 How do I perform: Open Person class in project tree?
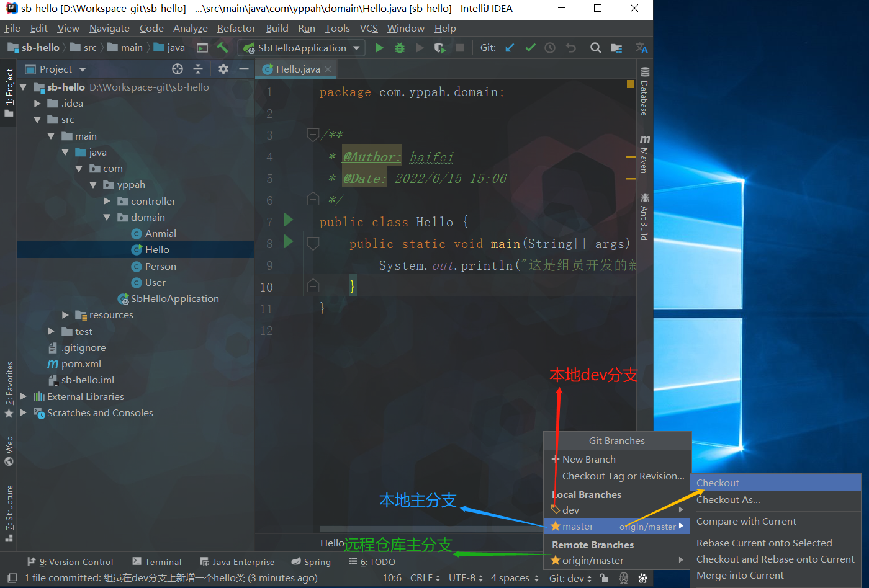point(160,266)
